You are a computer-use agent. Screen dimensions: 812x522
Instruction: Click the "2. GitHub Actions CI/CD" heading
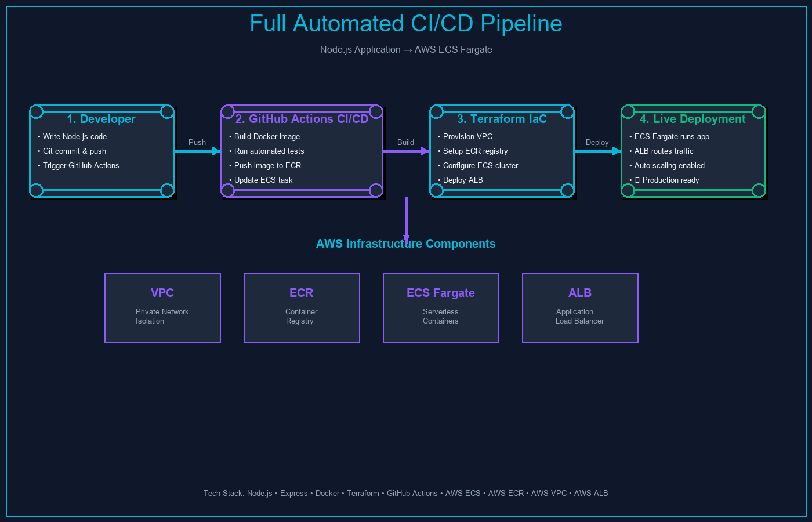[302, 119]
